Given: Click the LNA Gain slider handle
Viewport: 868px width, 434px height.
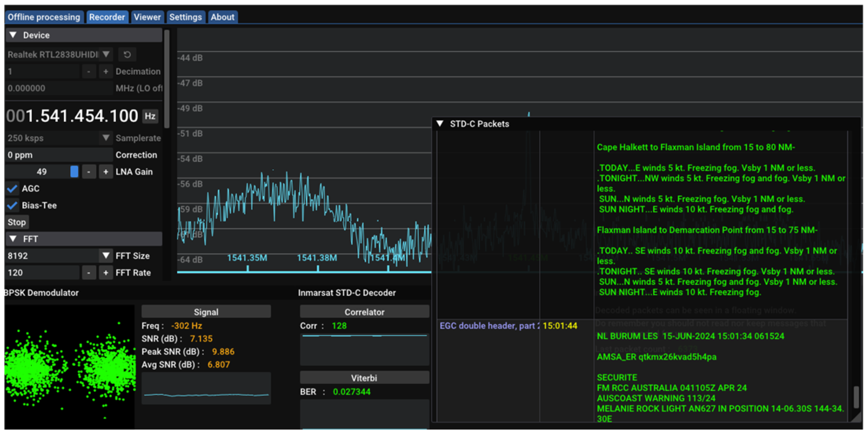Looking at the screenshot, I should point(74,172).
